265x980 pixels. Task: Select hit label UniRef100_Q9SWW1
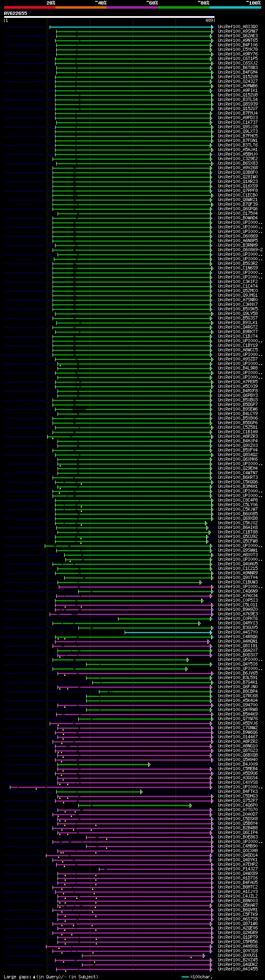click(238, 550)
